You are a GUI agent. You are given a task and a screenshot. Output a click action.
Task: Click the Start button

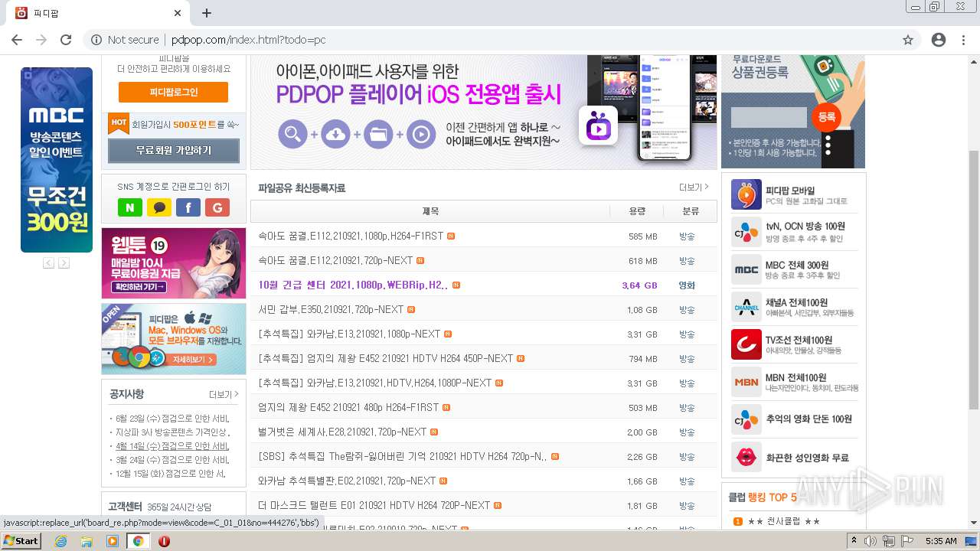(21, 541)
